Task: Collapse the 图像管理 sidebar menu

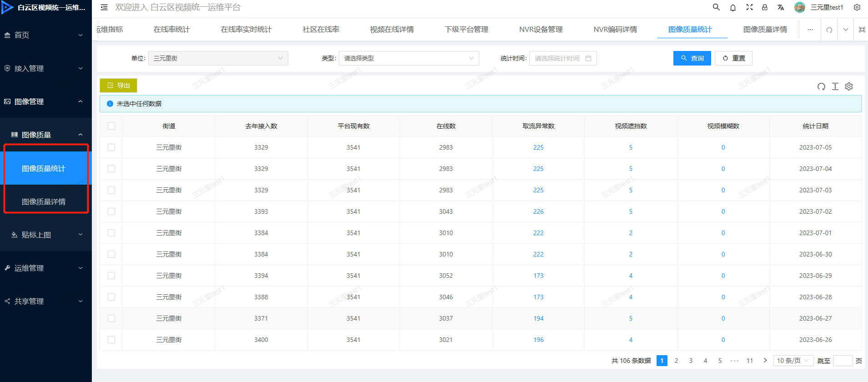Action: pos(46,101)
